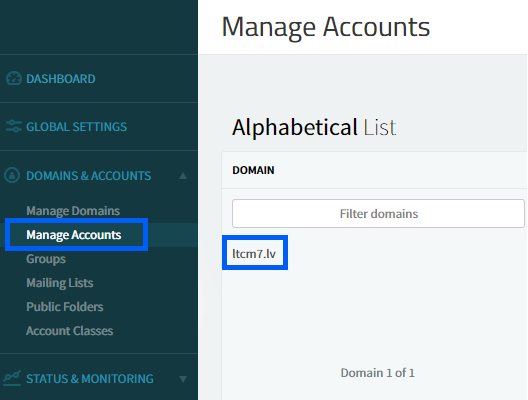Open the Groups page
The image size is (528, 400).
point(46,259)
